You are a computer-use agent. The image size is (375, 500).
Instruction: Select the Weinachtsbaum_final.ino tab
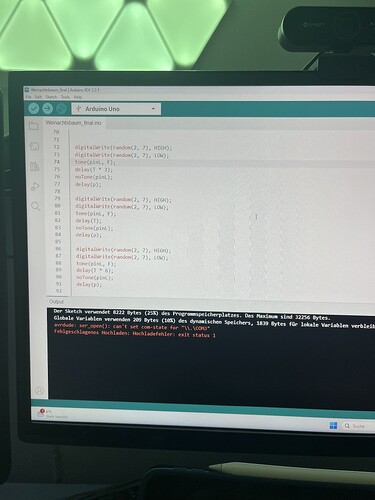[73, 123]
